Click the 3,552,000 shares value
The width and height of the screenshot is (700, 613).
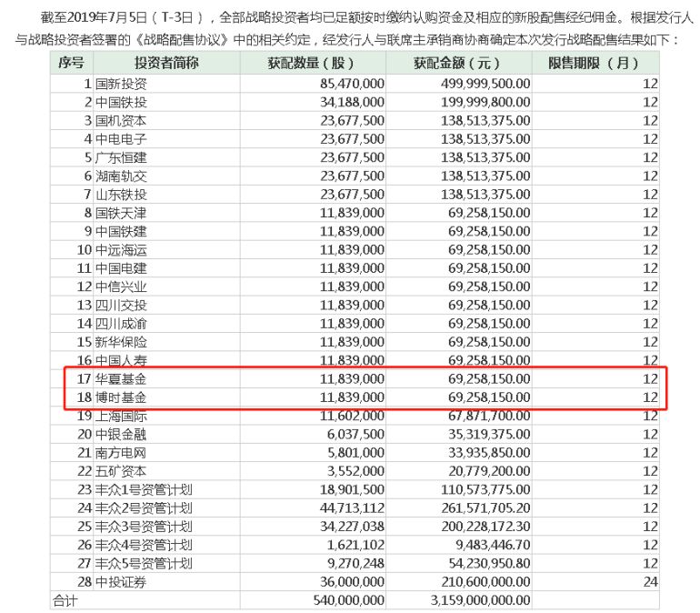coord(355,470)
